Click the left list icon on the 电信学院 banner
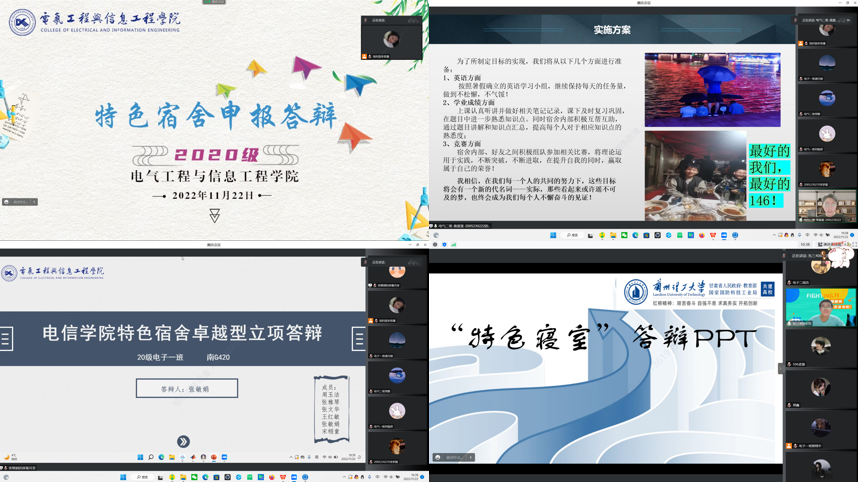Screen dimensions: 858x482 6,339
